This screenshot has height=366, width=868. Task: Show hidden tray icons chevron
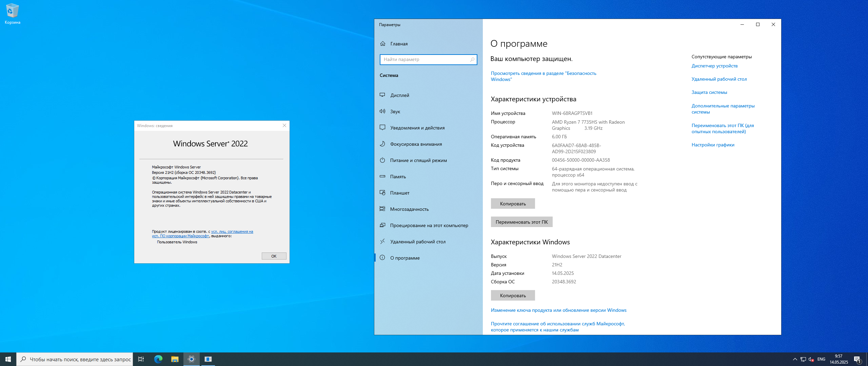click(795, 359)
